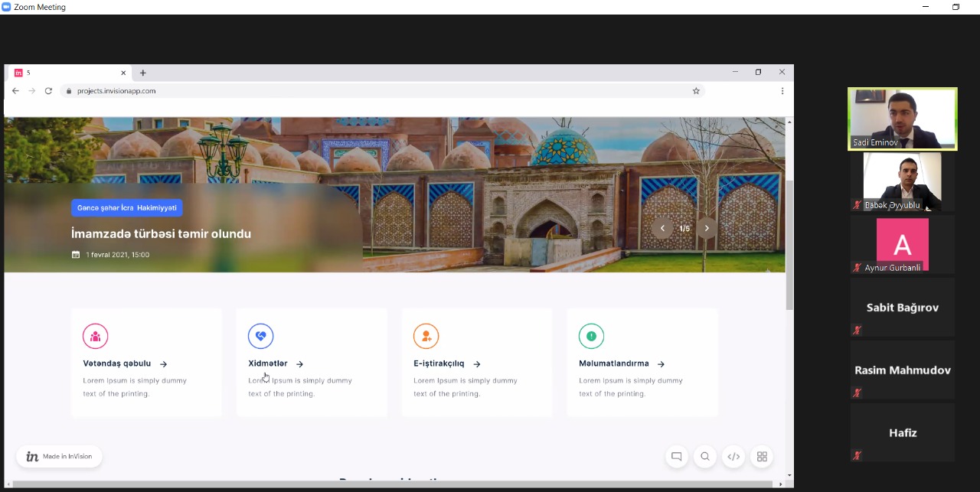Image resolution: width=980 pixels, height=492 pixels.
Task: Click the pink Vətəndaş qəbulu icon
Action: pyautogui.click(x=95, y=336)
